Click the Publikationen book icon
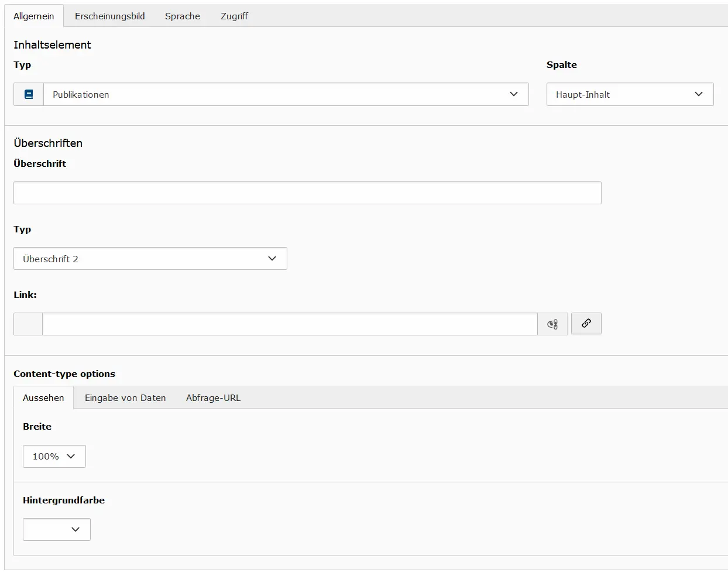The image size is (728, 576). coord(29,94)
